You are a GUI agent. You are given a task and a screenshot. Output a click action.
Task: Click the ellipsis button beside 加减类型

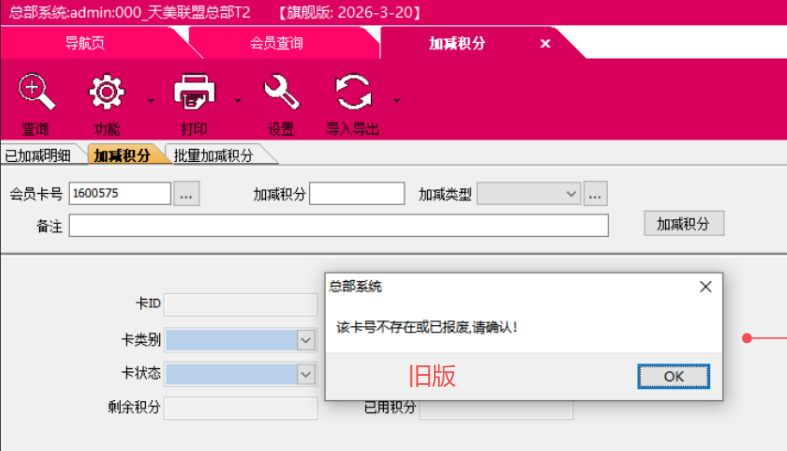pos(595,194)
